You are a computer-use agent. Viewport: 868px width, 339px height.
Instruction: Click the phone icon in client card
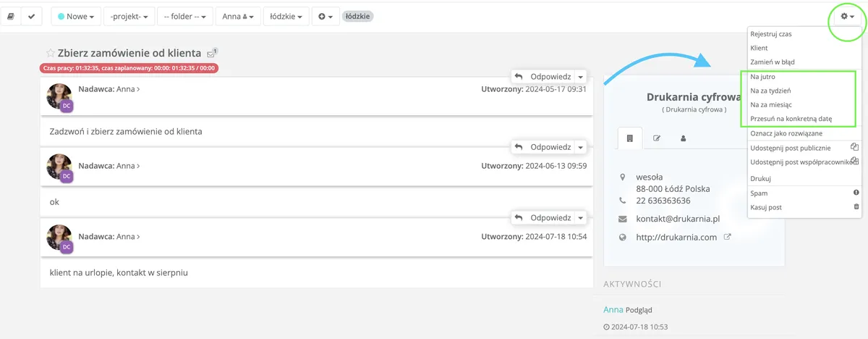[623, 201]
